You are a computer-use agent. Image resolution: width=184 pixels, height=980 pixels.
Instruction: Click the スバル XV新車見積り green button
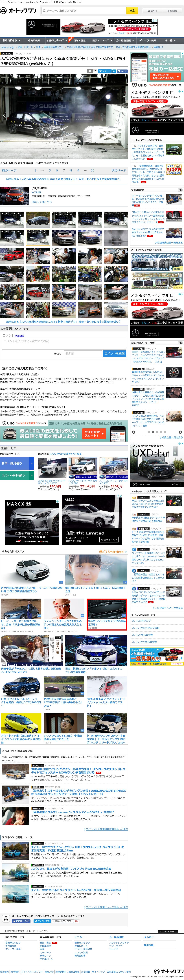click(17, 475)
